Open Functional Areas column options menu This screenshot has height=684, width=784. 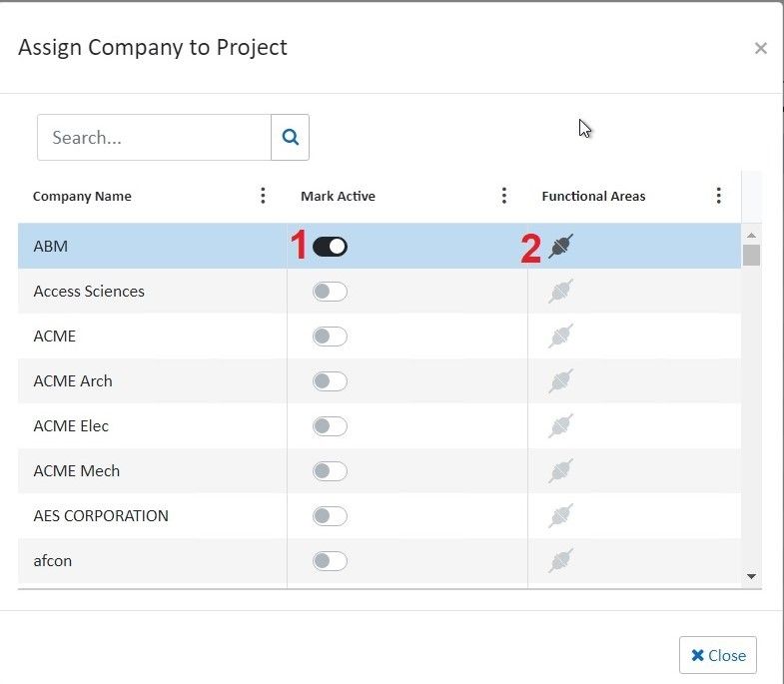(x=718, y=196)
